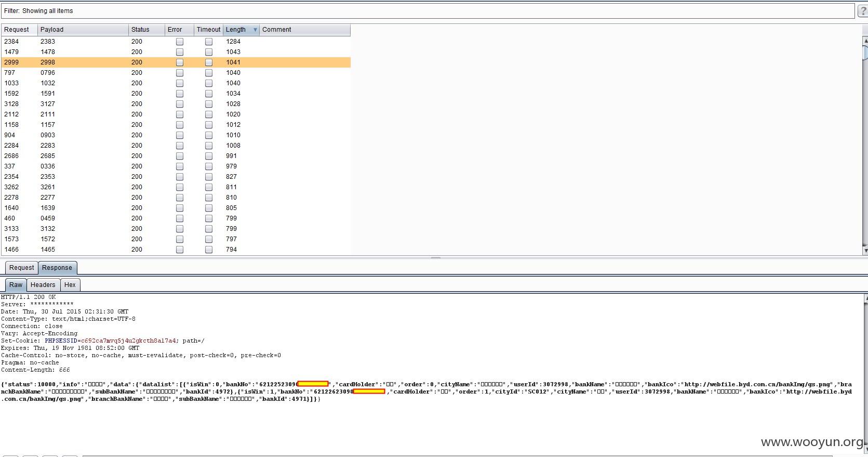Select row with length 797
The height and width of the screenshot is (457, 868).
[176, 239]
